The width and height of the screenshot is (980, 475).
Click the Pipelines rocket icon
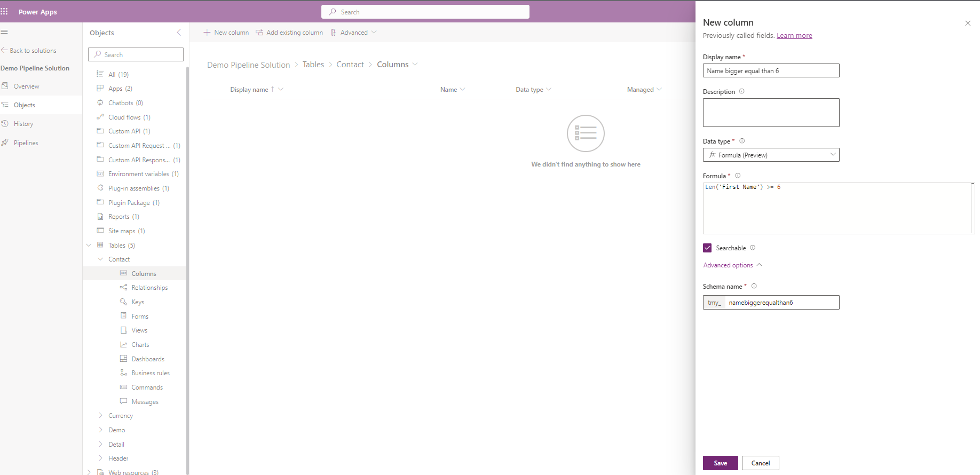point(5,142)
